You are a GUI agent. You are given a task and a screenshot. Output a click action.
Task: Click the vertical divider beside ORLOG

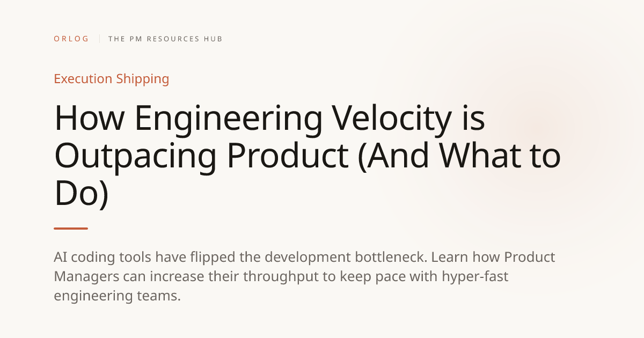(x=99, y=39)
